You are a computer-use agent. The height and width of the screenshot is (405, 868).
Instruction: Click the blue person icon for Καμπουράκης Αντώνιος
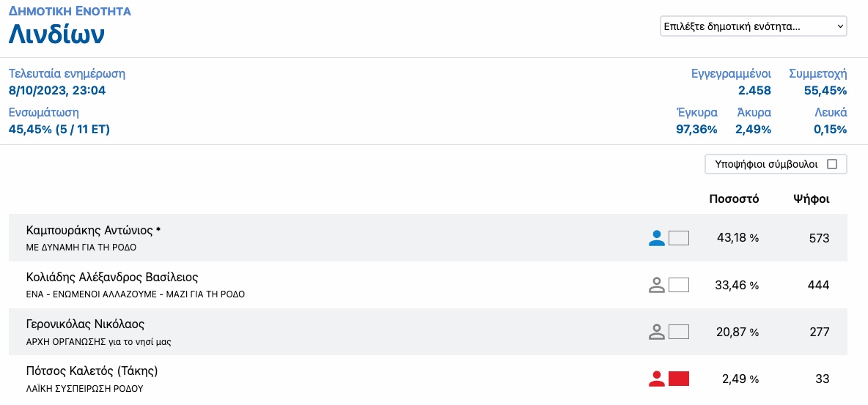pos(657,239)
